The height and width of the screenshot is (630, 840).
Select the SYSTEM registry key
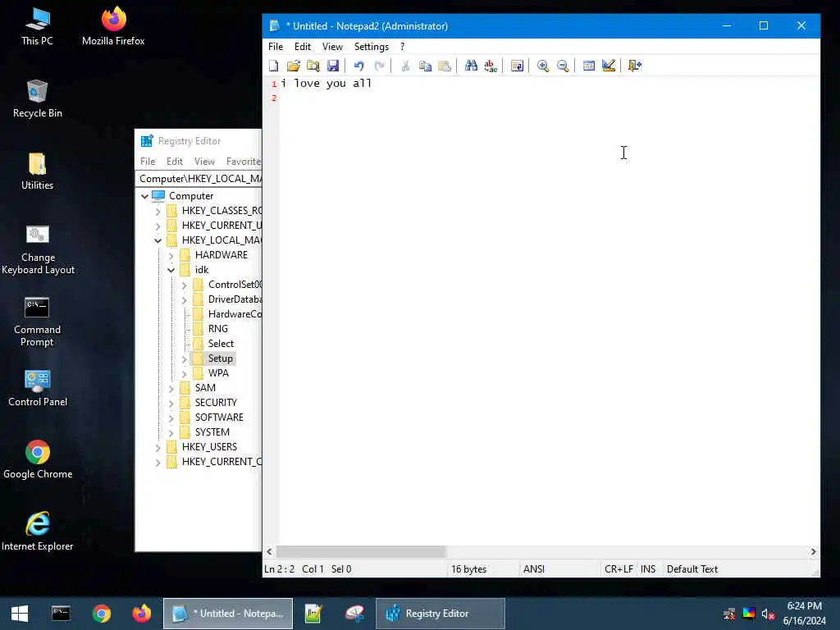pos(212,431)
